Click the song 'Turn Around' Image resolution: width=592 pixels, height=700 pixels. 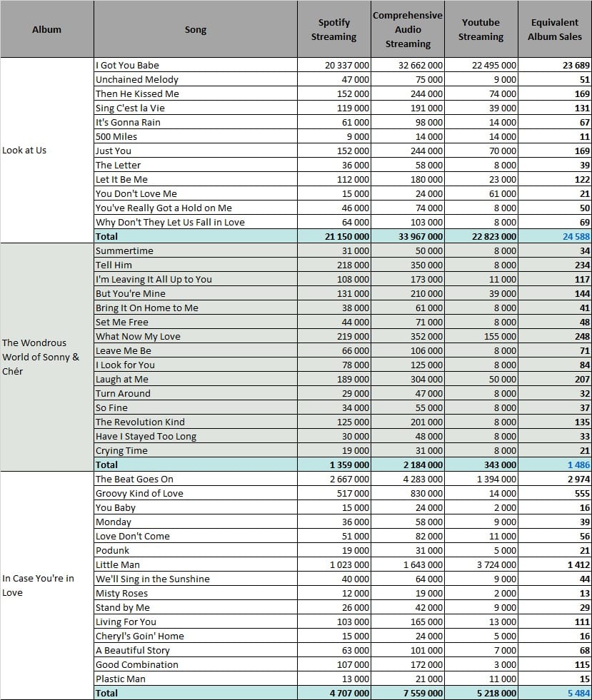[123, 394]
